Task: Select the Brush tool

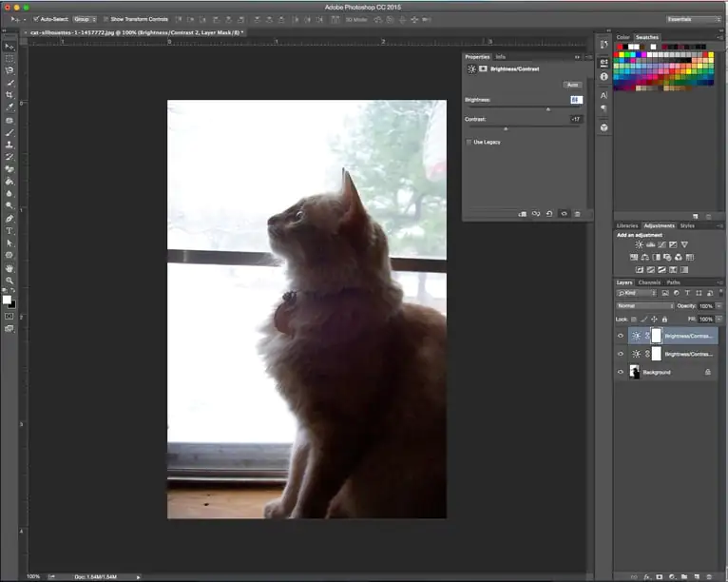Action: click(x=10, y=133)
